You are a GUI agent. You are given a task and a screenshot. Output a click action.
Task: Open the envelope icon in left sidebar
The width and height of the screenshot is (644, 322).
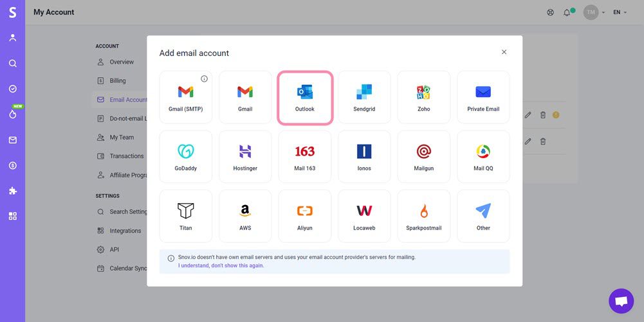click(x=13, y=140)
